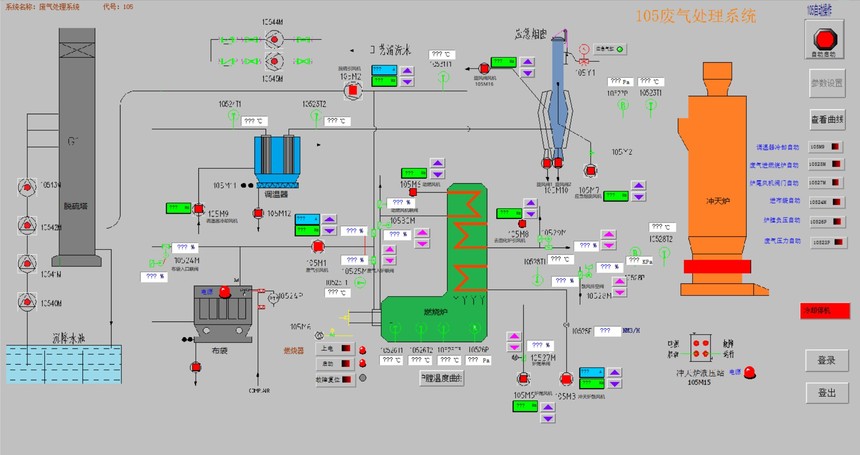Viewport: 860px width, 455px height.
Task: Select the 105M1 exhaust fan motor icon
Action: coord(318,245)
